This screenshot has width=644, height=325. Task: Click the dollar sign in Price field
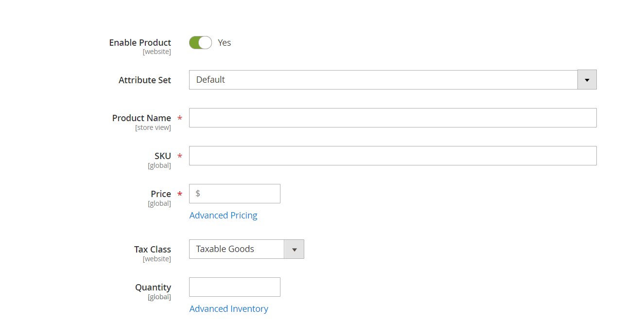click(198, 194)
